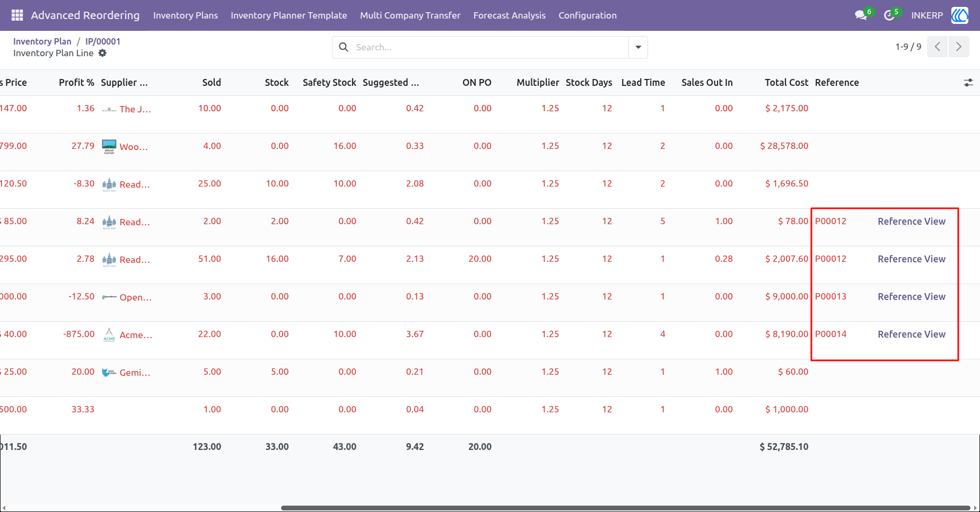The height and width of the screenshot is (512, 980).
Task: Go back to Inventory Plan breadcrumb
Action: click(42, 41)
